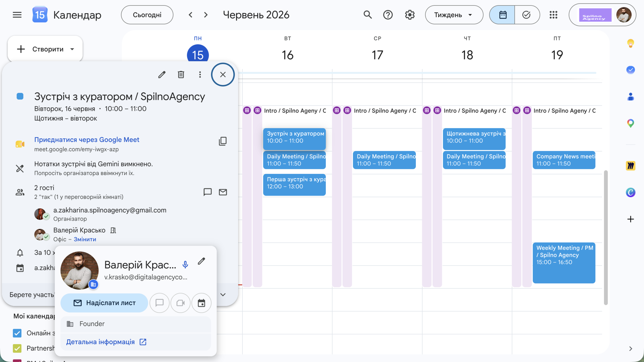This screenshot has height=362, width=644.
Task: Switch to Tasks view icon
Action: point(527,15)
